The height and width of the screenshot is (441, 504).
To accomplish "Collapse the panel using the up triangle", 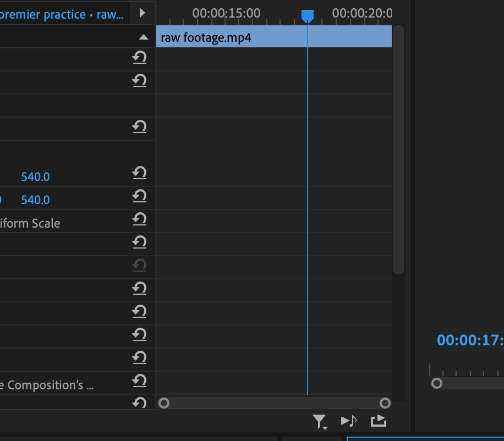I will pyautogui.click(x=143, y=36).
